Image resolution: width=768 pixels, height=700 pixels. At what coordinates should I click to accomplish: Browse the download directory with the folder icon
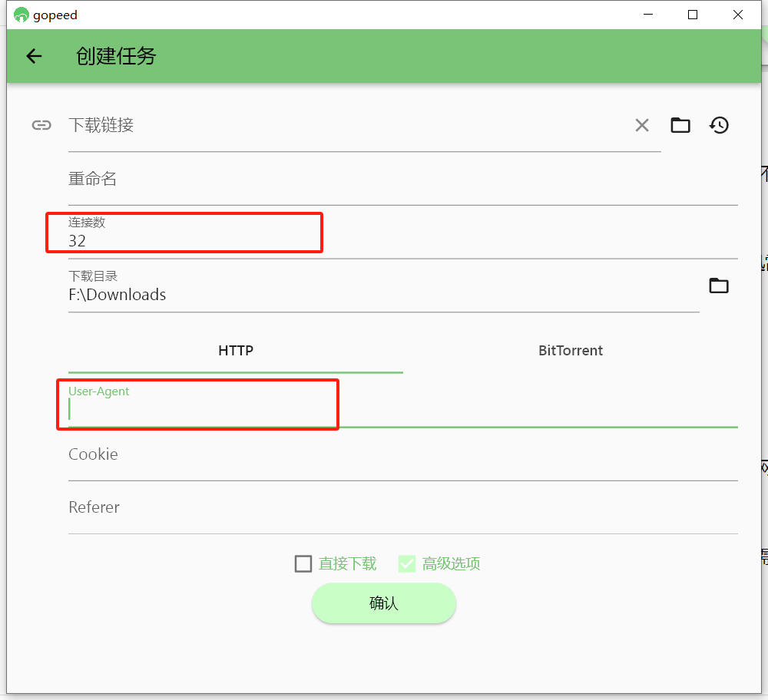coord(719,286)
